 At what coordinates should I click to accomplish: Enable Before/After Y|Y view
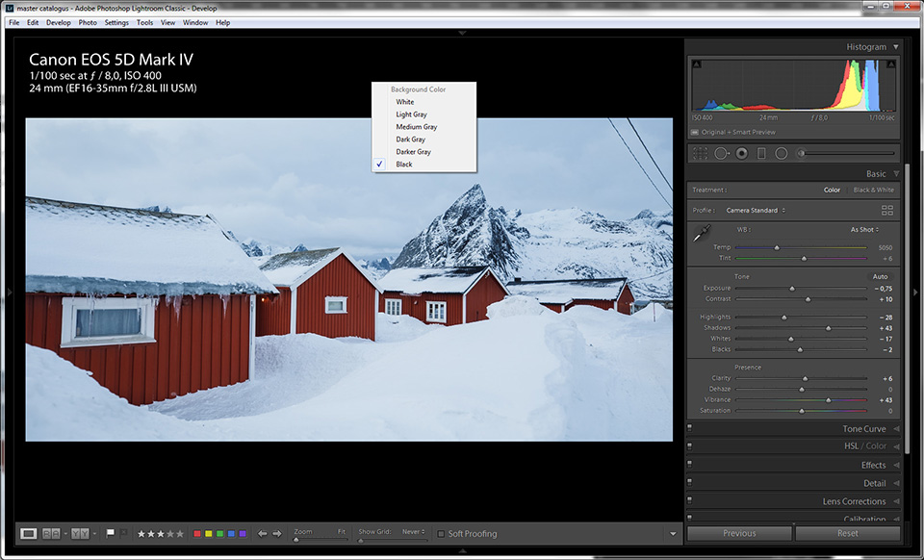pyautogui.click(x=80, y=533)
